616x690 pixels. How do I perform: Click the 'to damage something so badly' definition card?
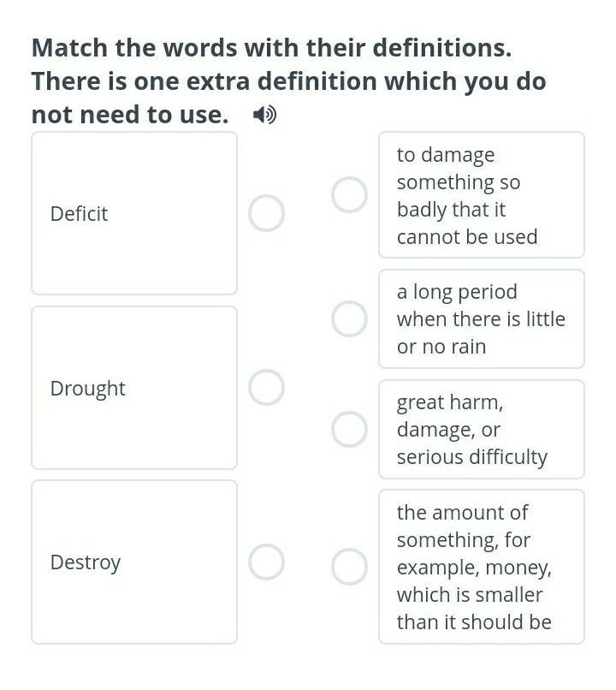pyautogui.click(x=482, y=195)
